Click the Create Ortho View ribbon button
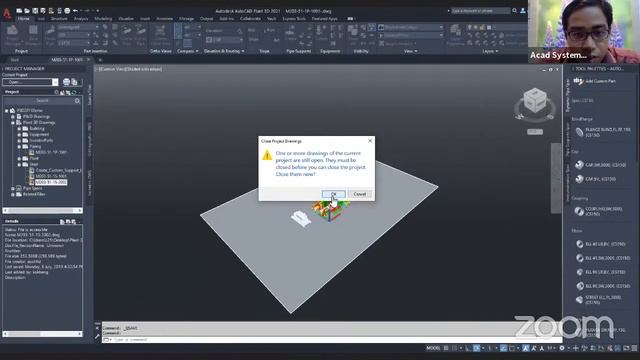Screen dimensions: 640x360 point(160,35)
